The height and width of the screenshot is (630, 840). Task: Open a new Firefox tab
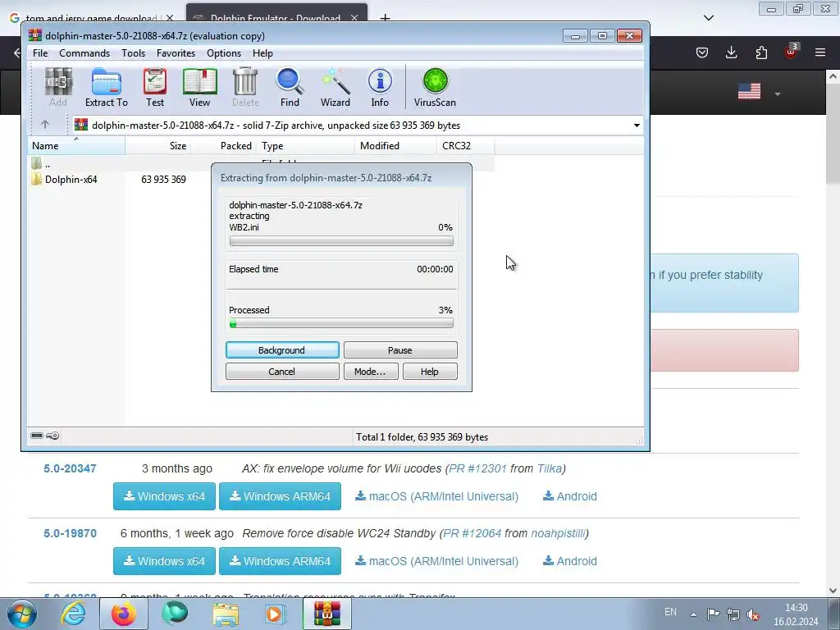click(x=385, y=17)
